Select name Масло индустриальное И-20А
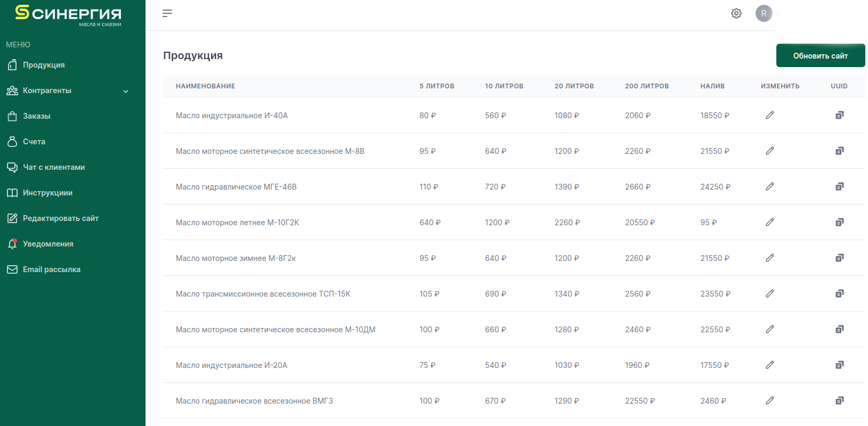 [231, 365]
